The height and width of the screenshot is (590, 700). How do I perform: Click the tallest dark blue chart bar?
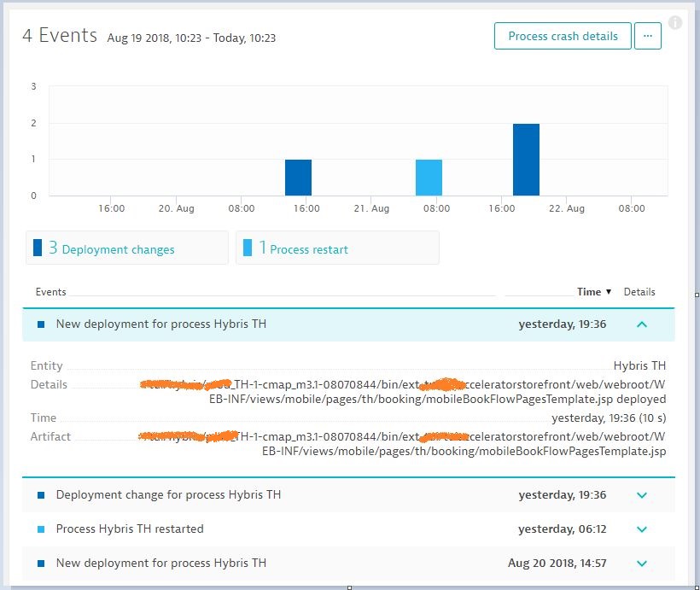coord(526,160)
